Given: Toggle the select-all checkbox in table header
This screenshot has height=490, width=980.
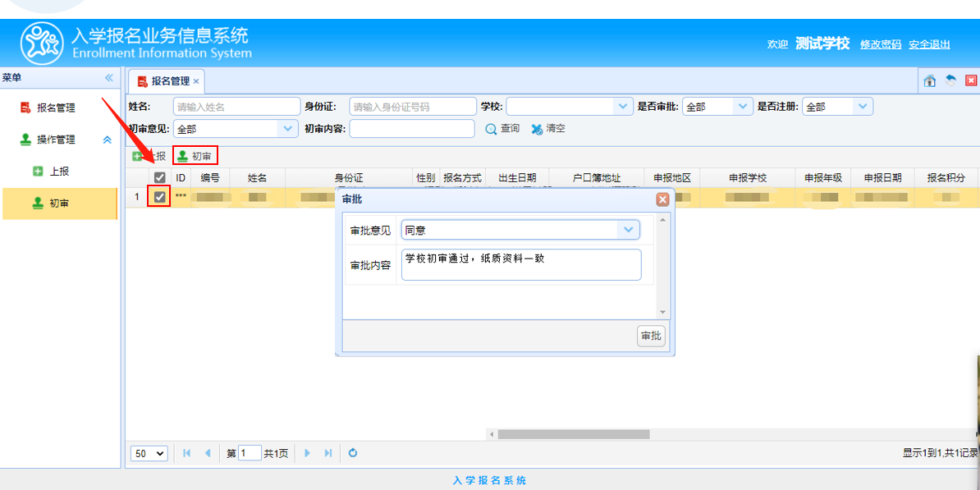Looking at the screenshot, I should [160, 177].
